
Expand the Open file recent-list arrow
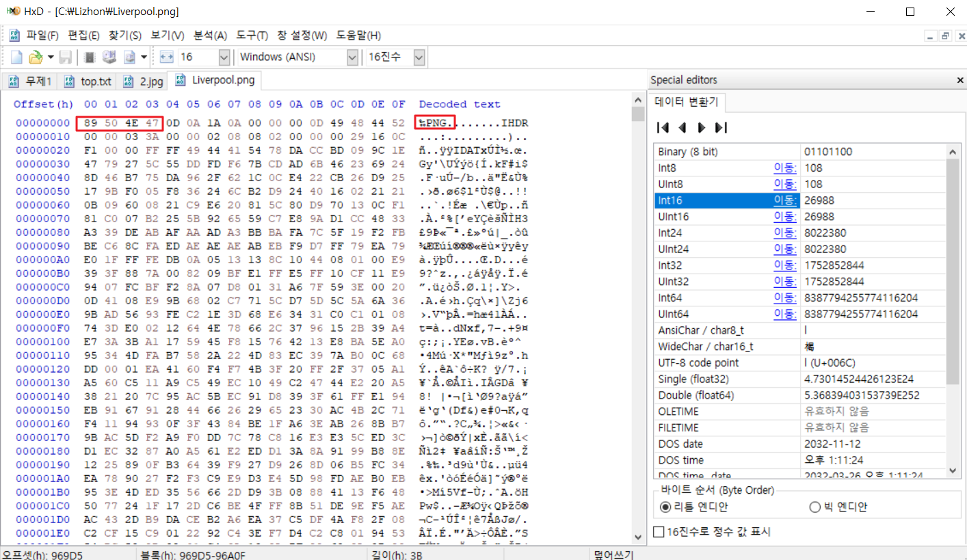coord(51,57)
